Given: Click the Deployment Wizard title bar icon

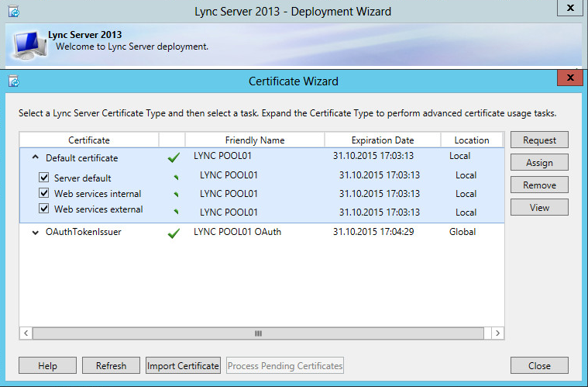Looking at the screenshot, I should coord(14,12).
